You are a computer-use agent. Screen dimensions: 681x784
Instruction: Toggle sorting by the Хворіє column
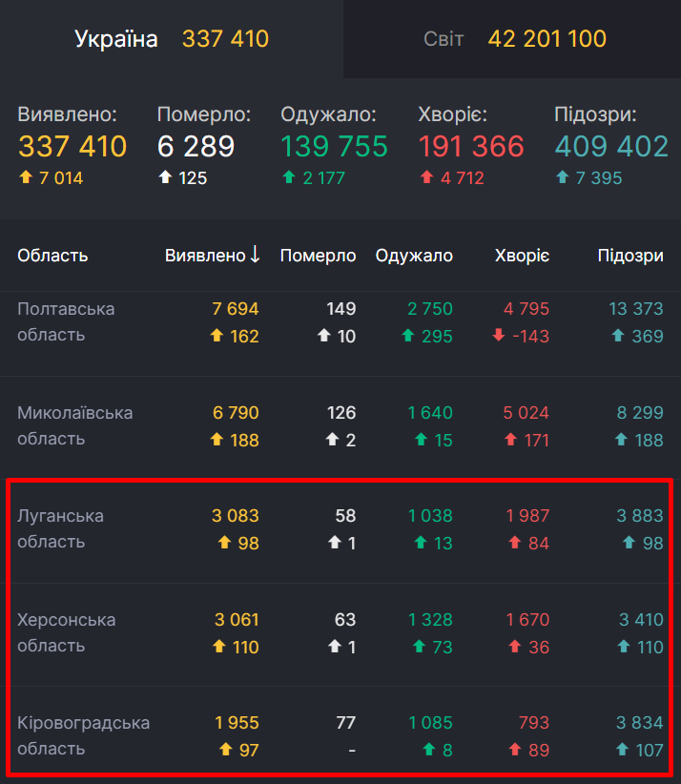(522, 256)
